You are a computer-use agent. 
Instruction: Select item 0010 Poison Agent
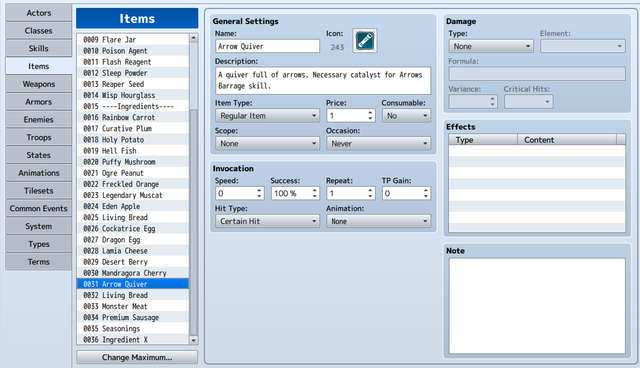point(133,51)
